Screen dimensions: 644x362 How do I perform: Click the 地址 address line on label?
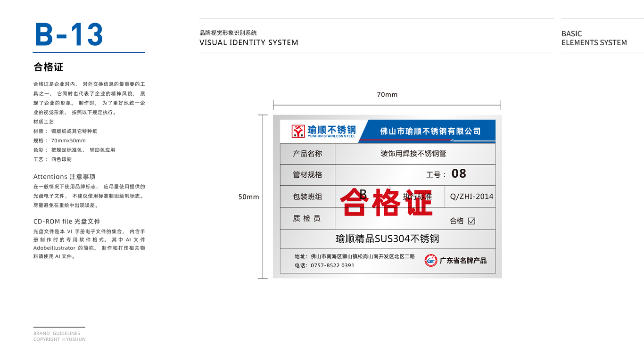[x=355, y=256]
